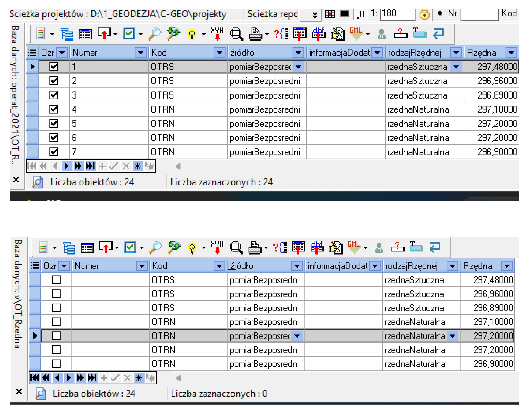Click the previous record button in bottom navigator
Image resolution: width=532 pixels, height=408 pixels.
pyautogui.click(x=57, y=378)
